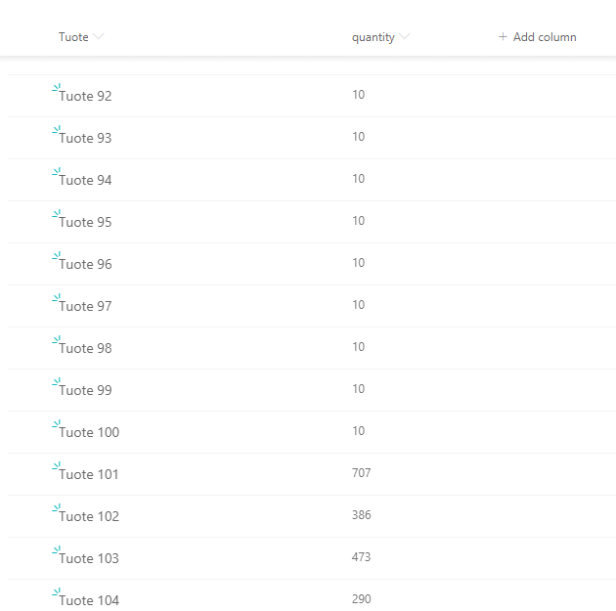Select the quantity cell showing 386
616x611 pixels.
(x=361, y=513)
